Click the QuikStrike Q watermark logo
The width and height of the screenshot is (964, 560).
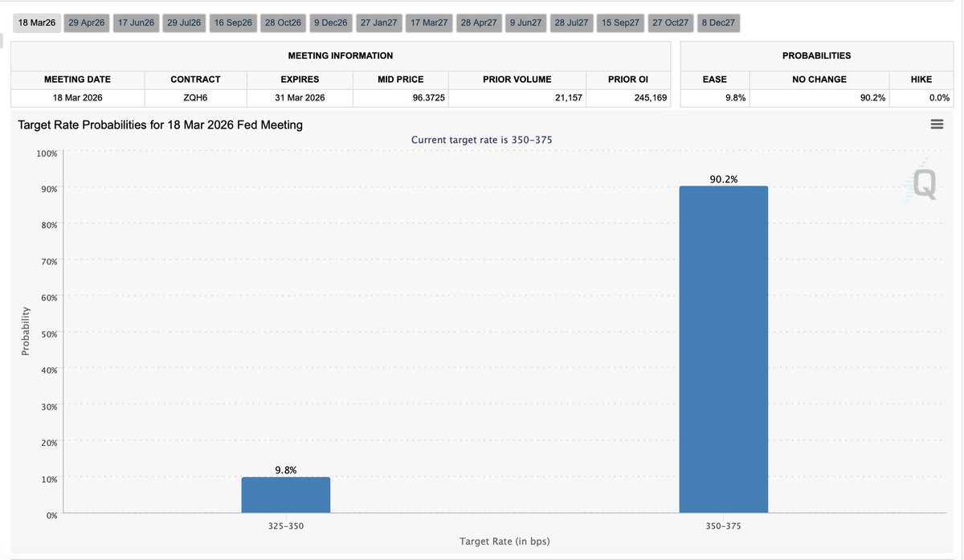pyautogui.click(x=924, y=185)
